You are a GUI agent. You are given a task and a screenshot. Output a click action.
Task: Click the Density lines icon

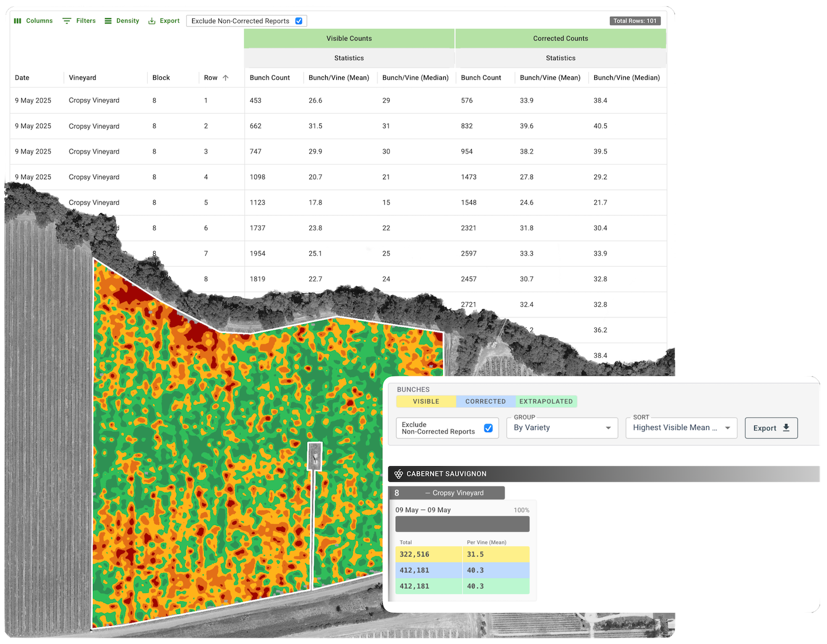tap(108, 21)
